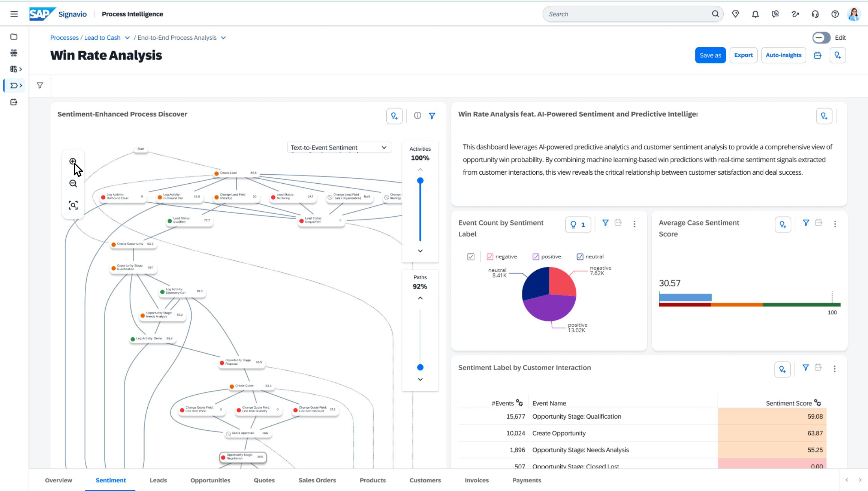Click the Export button
868x491 pixels.
click(743, 55)
